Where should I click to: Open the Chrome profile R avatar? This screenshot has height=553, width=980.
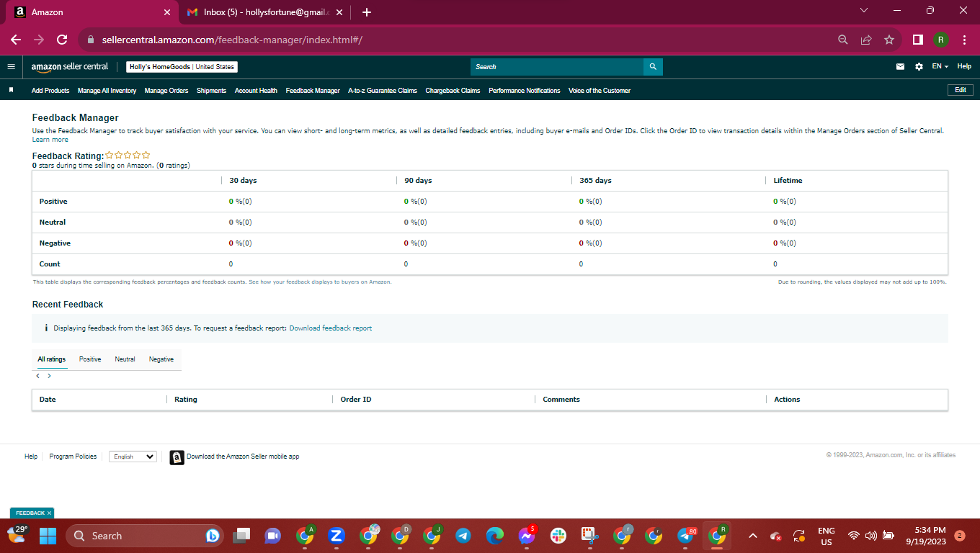click(x=941, y=40)
